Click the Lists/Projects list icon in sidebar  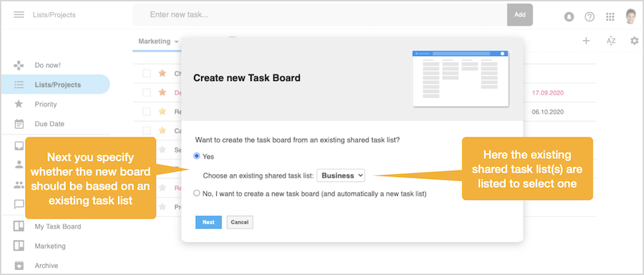point(19,85)
